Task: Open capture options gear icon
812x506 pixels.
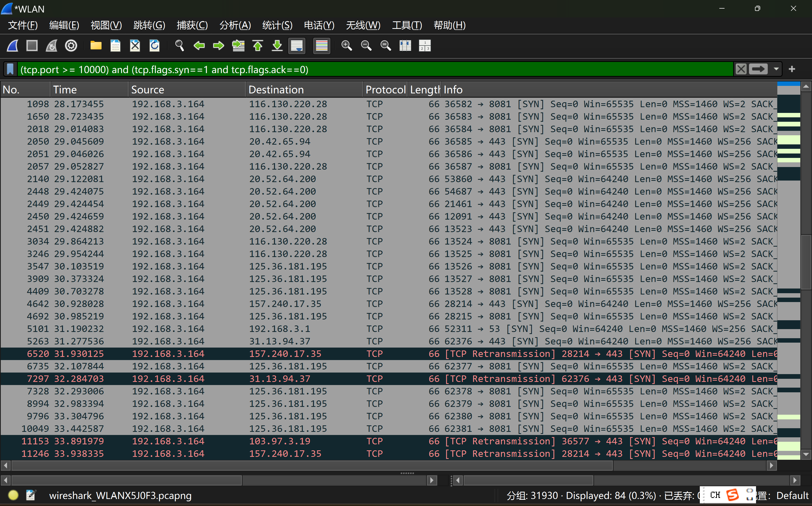Action: (x=71, y=46)
